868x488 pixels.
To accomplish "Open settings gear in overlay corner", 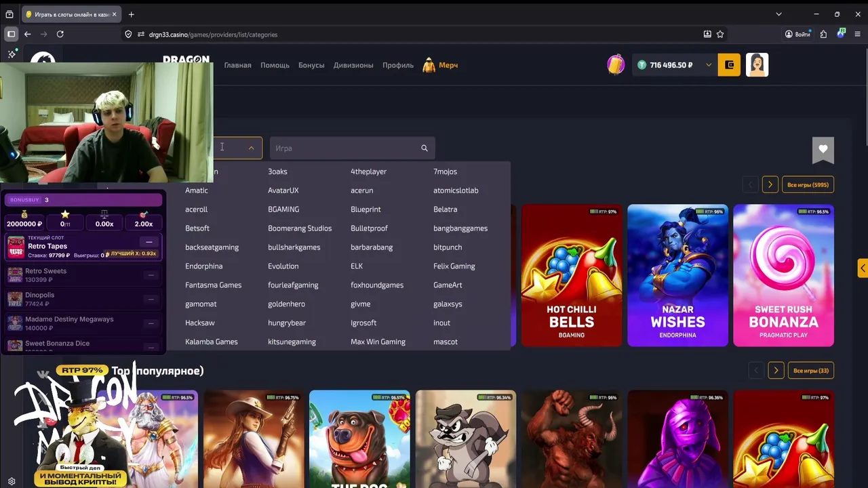I will [12, 482].
